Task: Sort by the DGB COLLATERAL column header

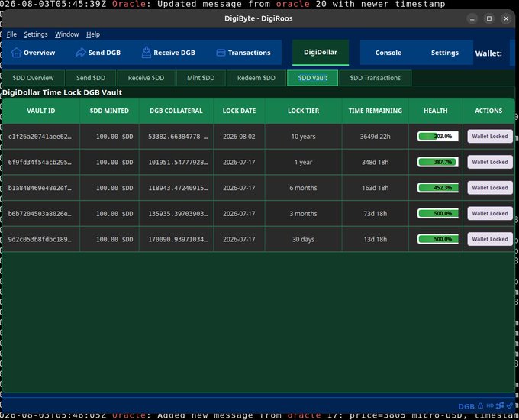Action: point(176,111)
